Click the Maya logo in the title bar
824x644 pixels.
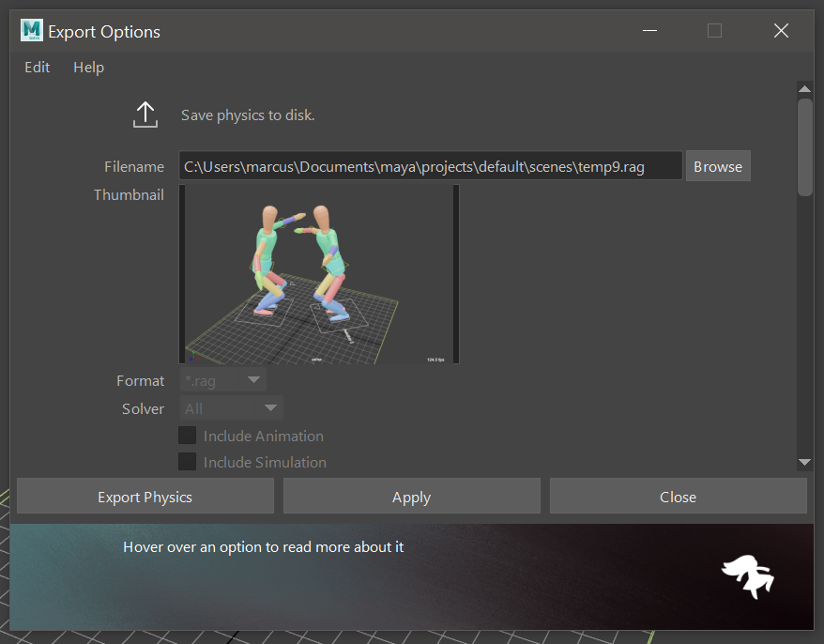[x=32, y=31]
